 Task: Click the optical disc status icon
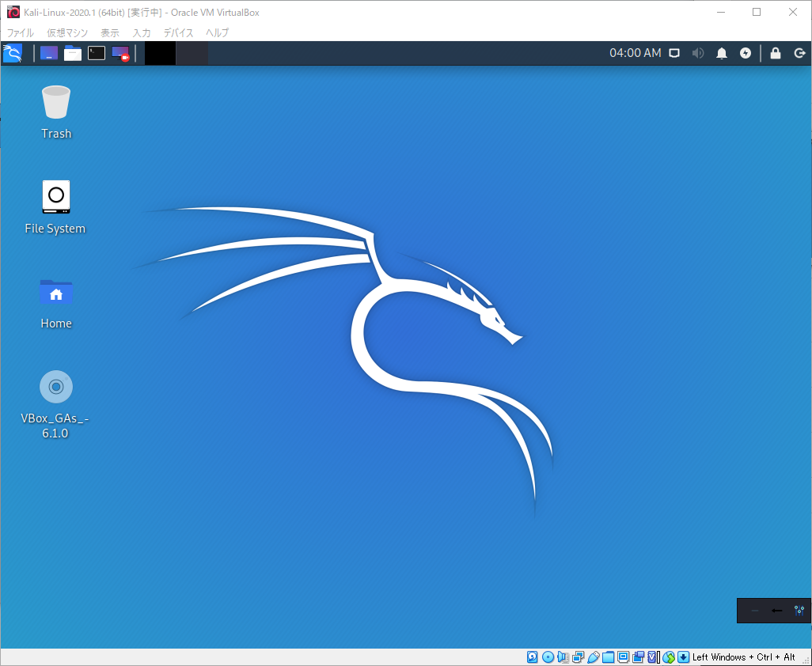point(548,657)
